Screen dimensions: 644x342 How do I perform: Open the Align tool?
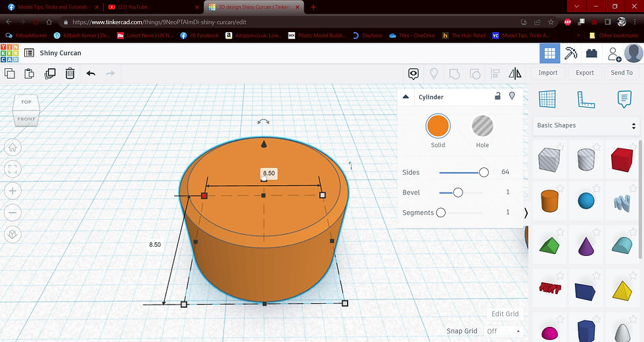[x=495, y=74]
